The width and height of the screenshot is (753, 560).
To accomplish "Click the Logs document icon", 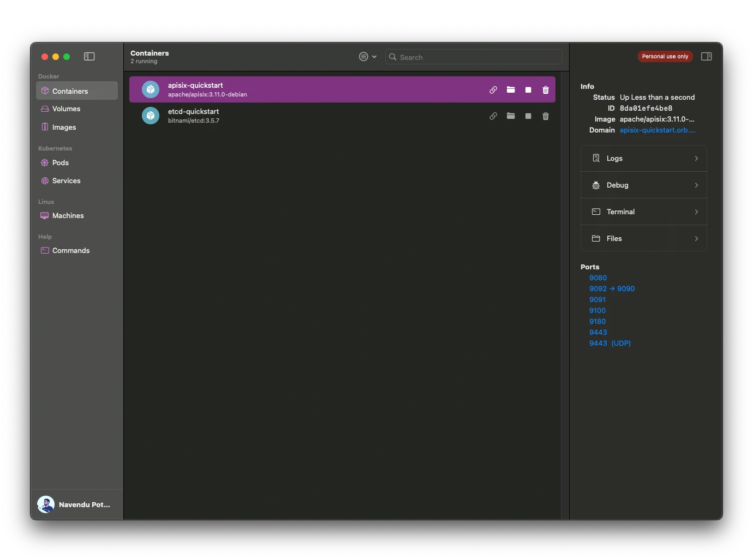I will coord(596,158).
